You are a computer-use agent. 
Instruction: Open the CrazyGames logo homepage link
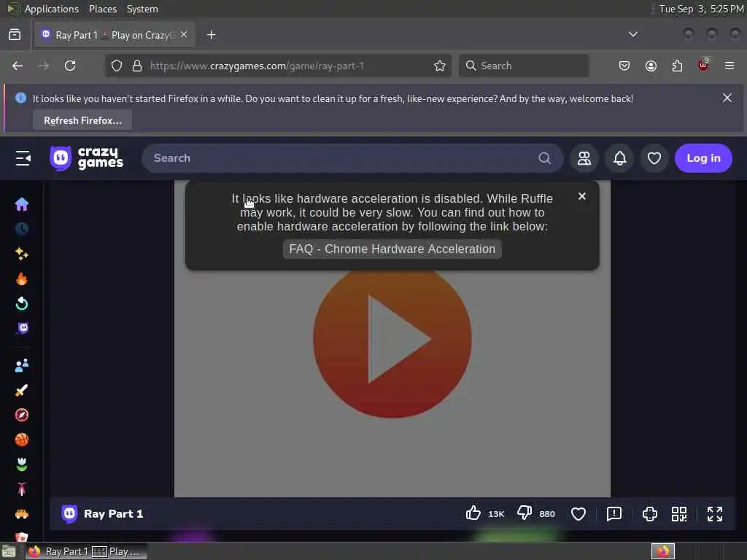(x=86, y=158)
